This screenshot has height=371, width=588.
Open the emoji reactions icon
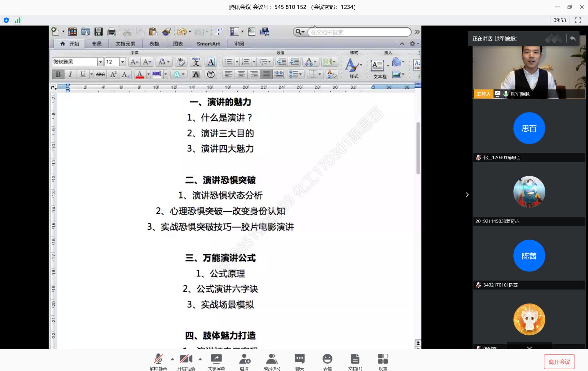(327, 359)
